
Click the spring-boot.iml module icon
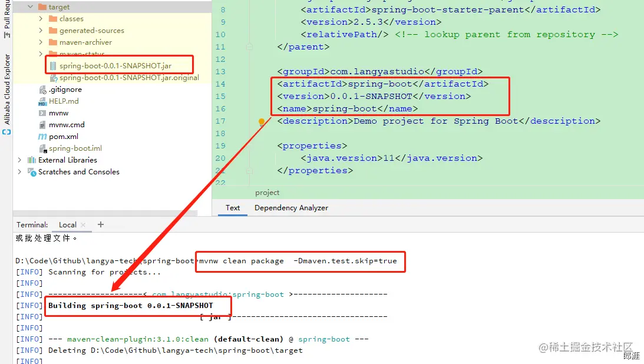(42, 148)
